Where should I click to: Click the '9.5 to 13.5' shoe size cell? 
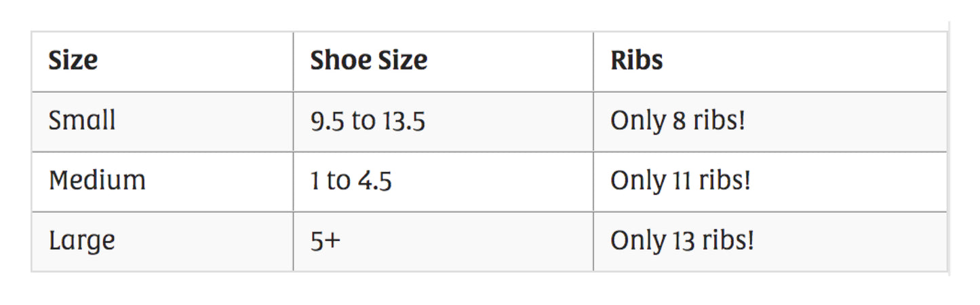pyautogui.click(x=368, y=121)
